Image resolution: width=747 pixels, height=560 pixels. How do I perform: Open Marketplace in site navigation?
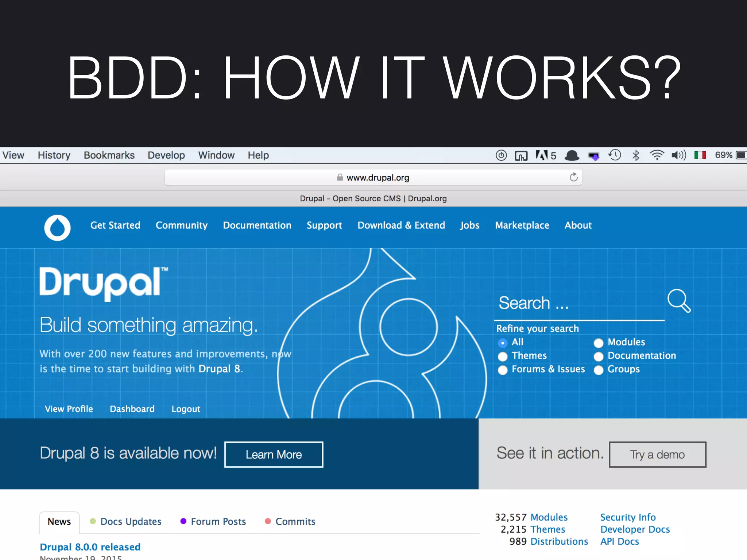522,225
